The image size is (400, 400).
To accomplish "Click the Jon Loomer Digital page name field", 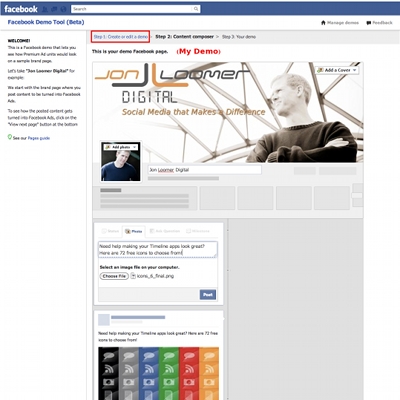I will click(x=205, y=170).
